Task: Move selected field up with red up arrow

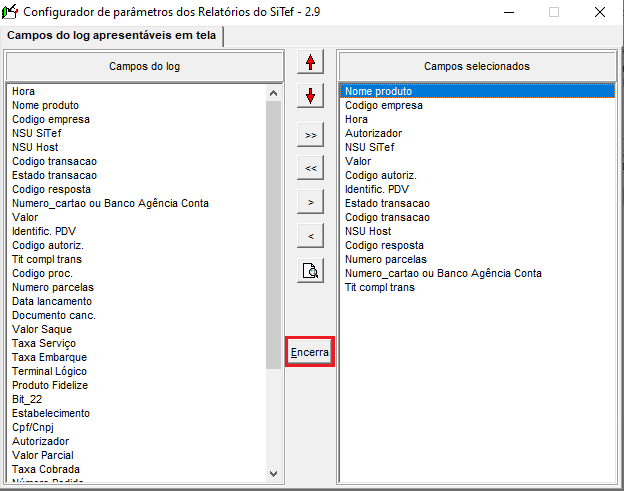Action: pos(310,62)
